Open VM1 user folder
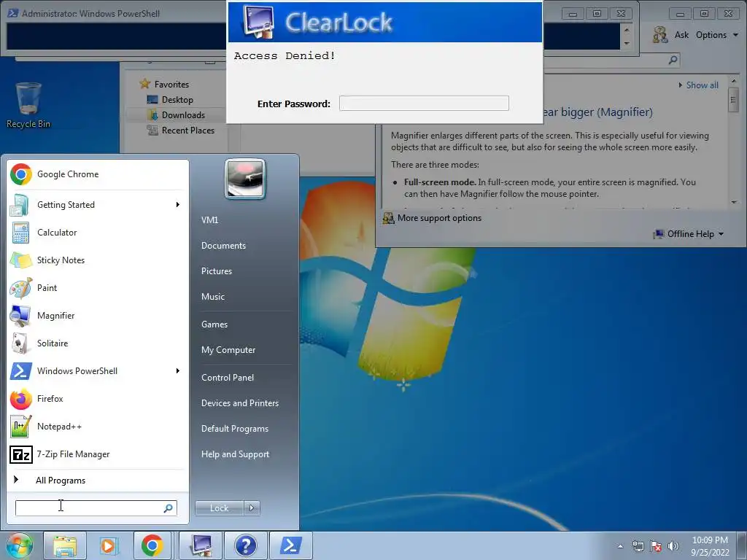Image resolution: width=747 pixels, height=560 pixels. point(209,220)
